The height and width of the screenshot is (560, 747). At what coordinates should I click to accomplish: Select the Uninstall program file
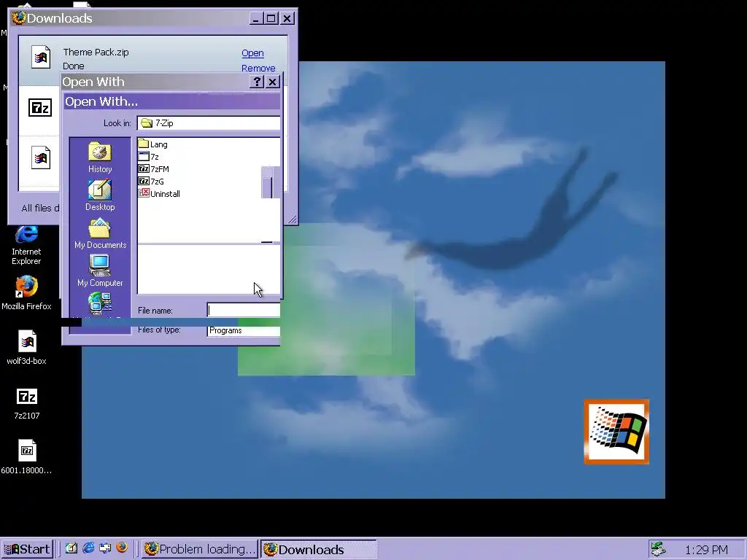tap(159, 193)
